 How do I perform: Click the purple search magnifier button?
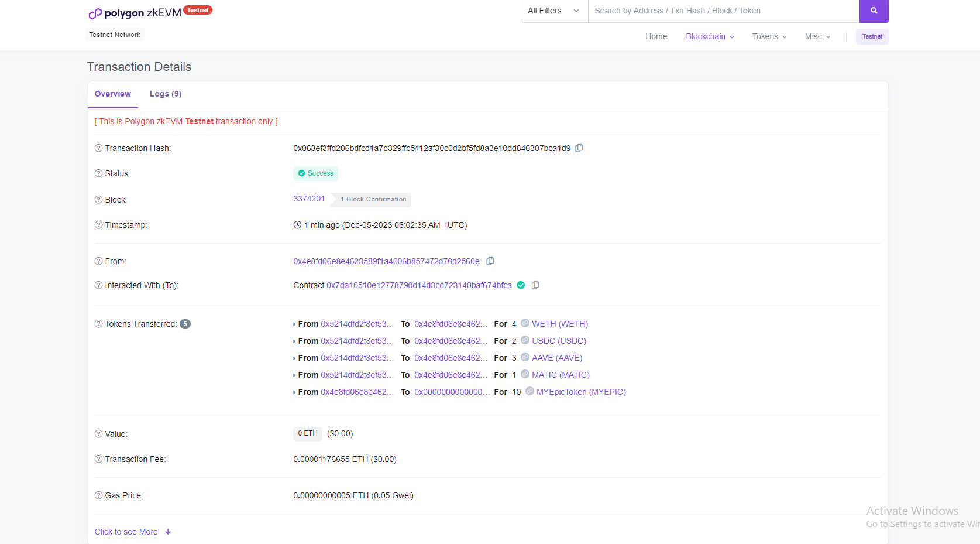pyautogui.click(x=874, y=11)
